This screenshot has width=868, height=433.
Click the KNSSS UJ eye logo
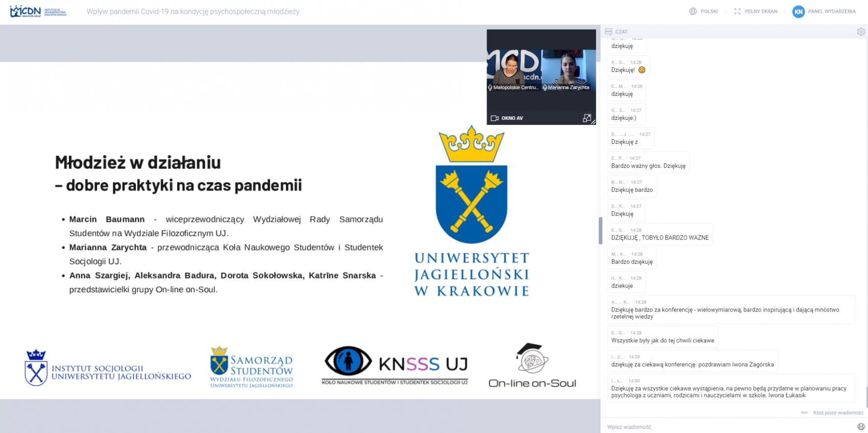pos(395,365)
